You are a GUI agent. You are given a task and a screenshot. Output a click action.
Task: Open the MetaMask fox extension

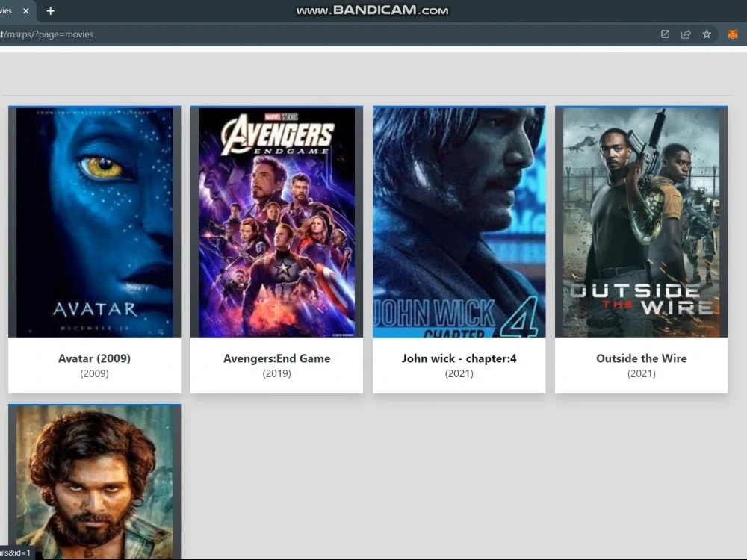pos(733,34)
